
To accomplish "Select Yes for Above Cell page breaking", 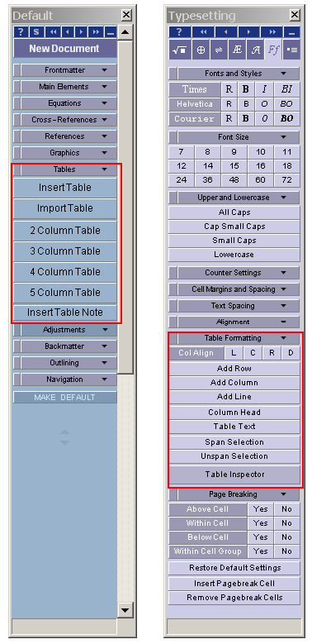I will (x=260, y=509).
